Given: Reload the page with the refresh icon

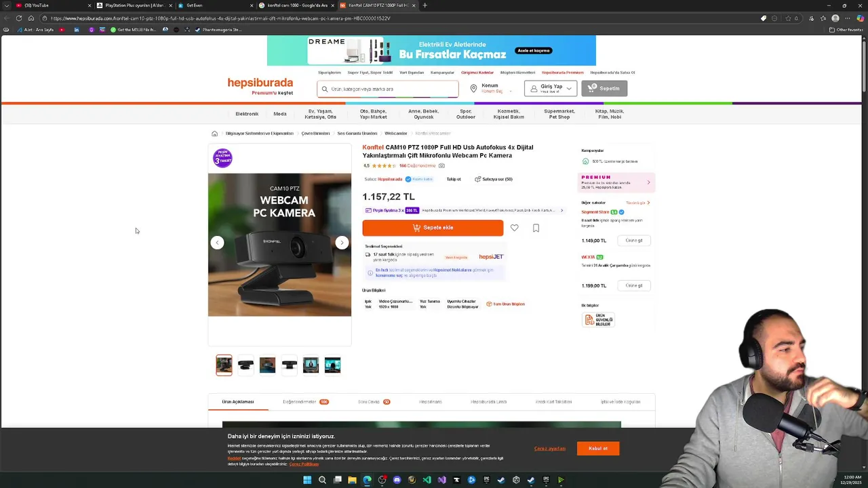Looking at the screenshot, I should coord(19,18).
